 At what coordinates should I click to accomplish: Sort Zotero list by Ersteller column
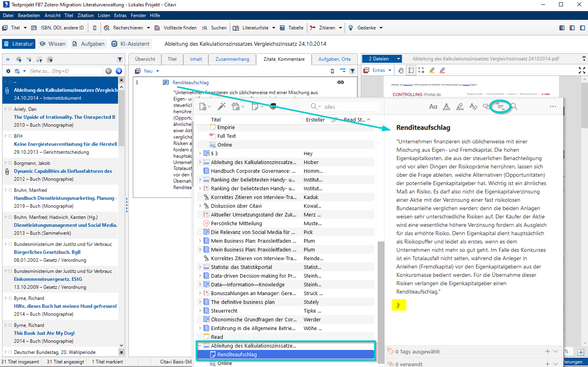[315, 120]
